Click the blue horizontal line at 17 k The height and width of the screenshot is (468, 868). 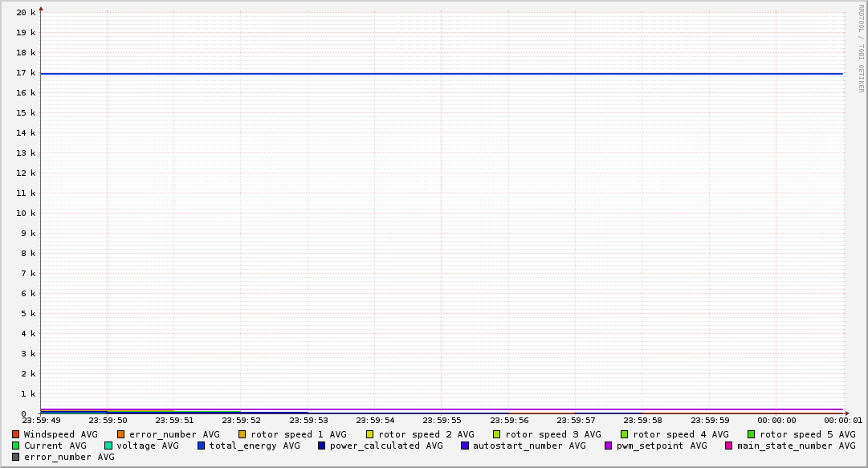(442, 74)
